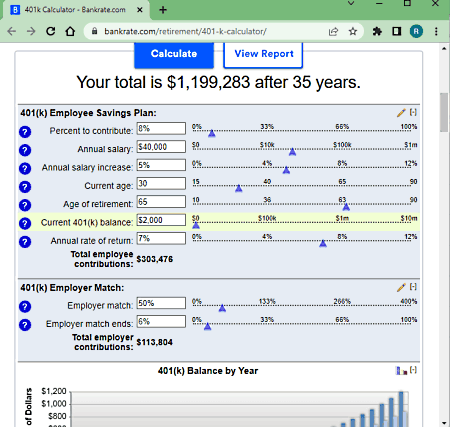
Task: Click the Current 401(k) balance slider handle
Action: tap(196, 225)
